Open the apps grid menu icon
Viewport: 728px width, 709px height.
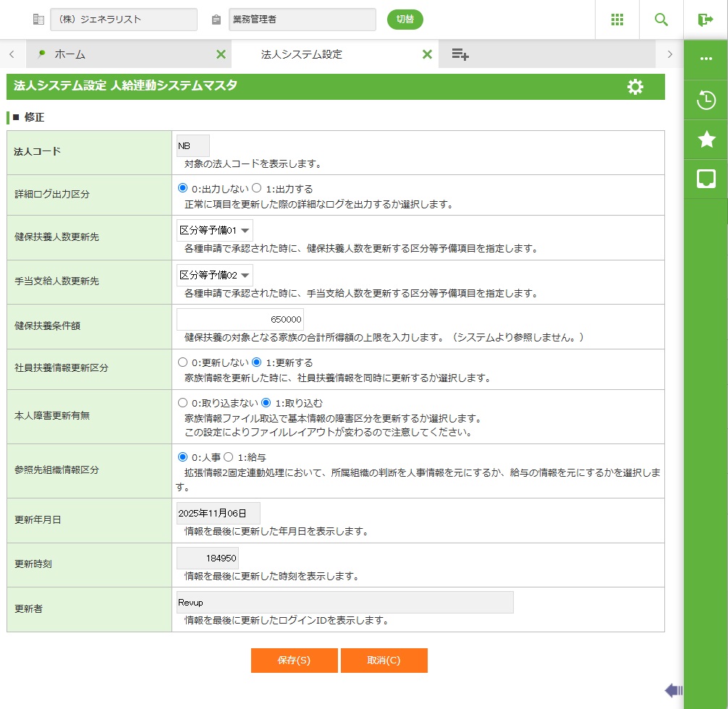pos(617,20)
